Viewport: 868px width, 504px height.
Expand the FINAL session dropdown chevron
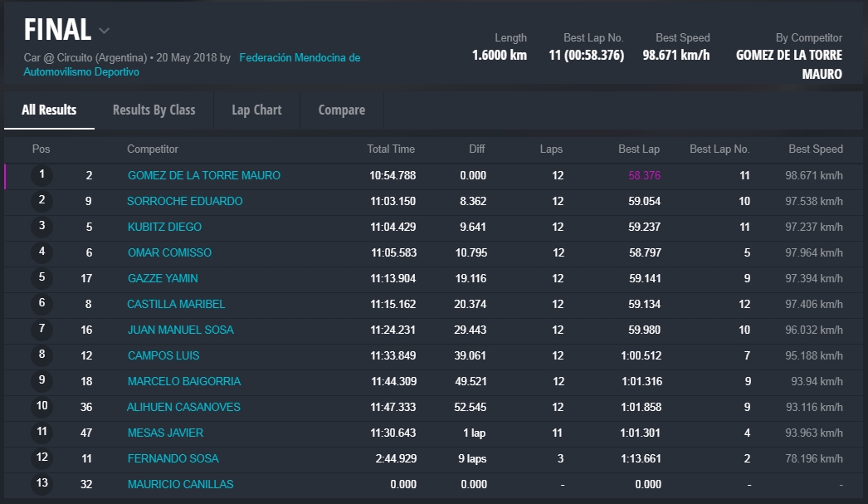104,32
